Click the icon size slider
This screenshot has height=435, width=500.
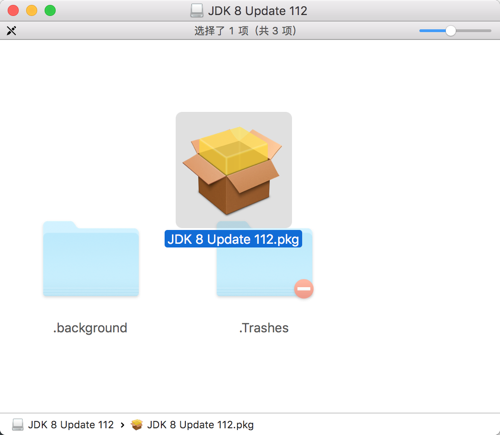[x=455, y=31]
